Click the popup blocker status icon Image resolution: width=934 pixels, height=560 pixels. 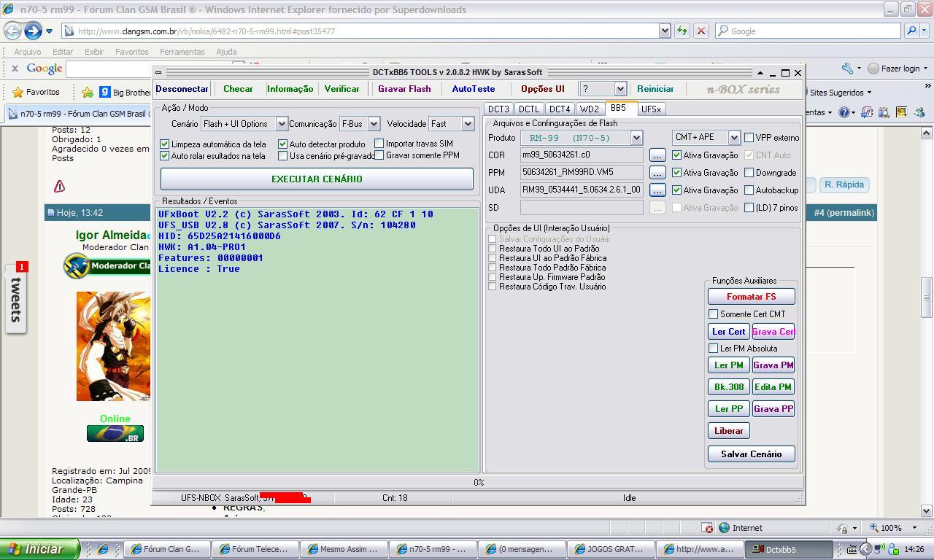pos(706,528)
